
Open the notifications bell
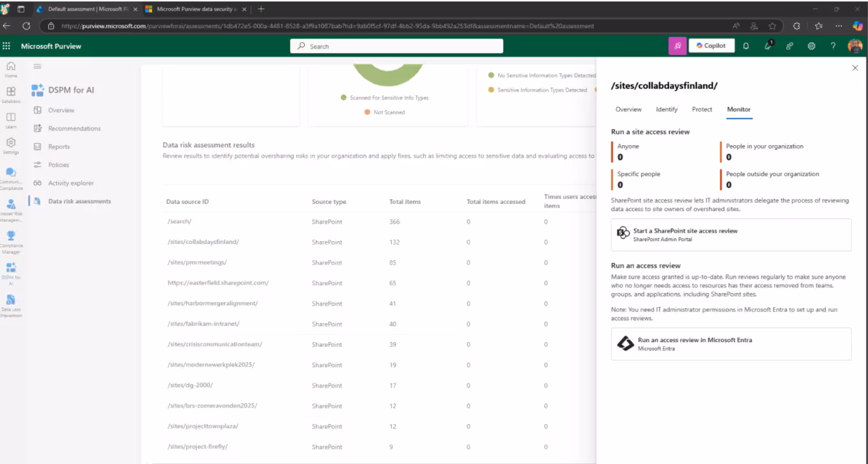pos(746,46)
